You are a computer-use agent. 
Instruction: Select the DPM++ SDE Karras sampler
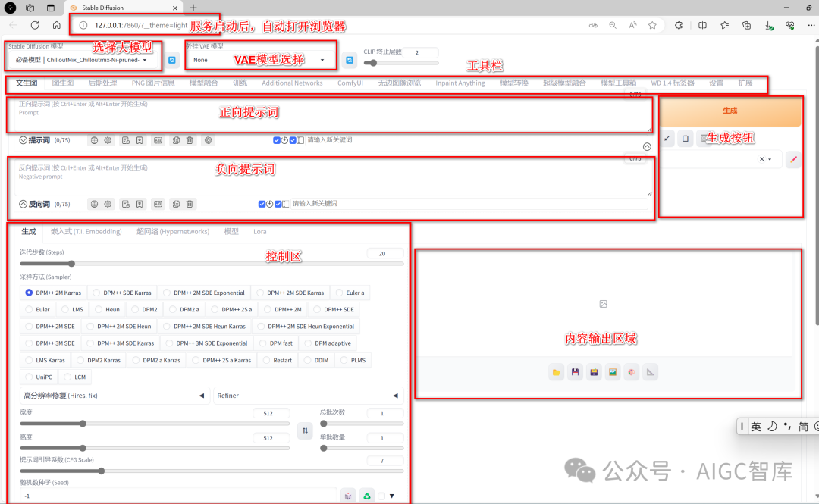click(x=121, y=293)
